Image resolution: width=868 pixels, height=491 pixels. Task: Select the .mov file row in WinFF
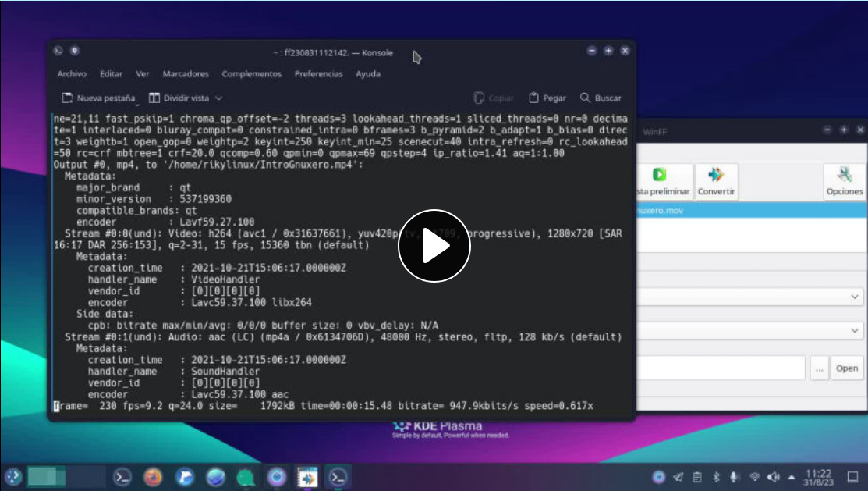click(752, 211)
